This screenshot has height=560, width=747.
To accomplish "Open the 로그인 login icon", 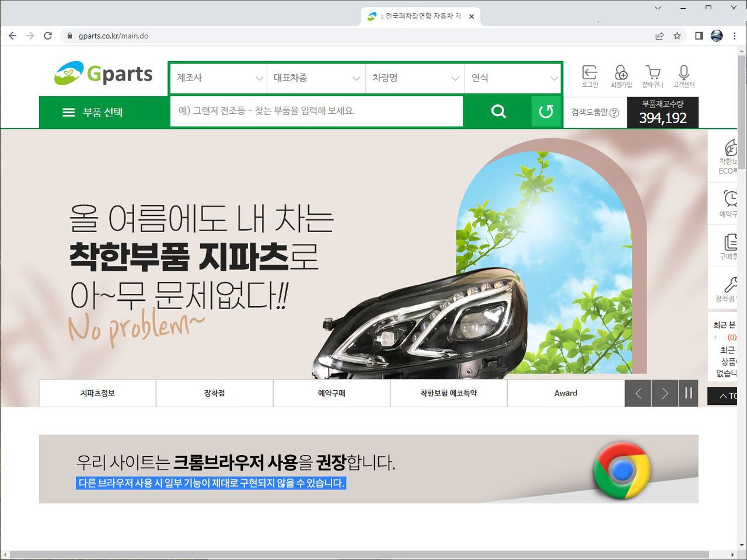I will coord(590,76).
